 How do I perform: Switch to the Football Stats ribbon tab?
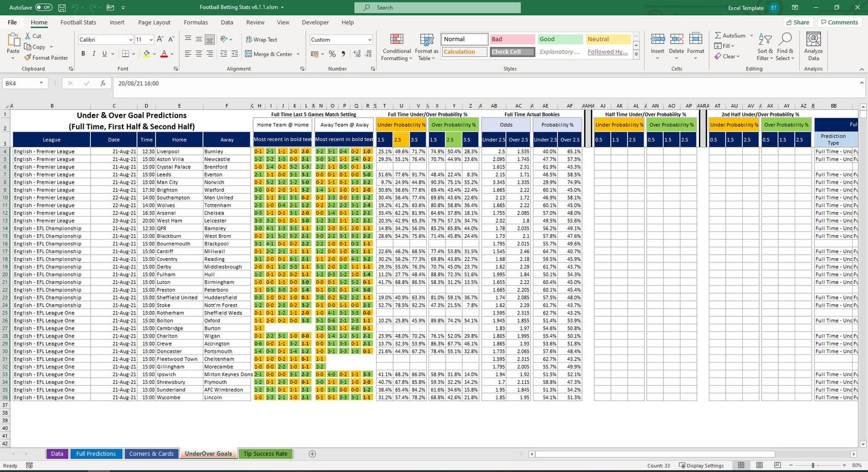pyautogui.click(x=78, y=22)
